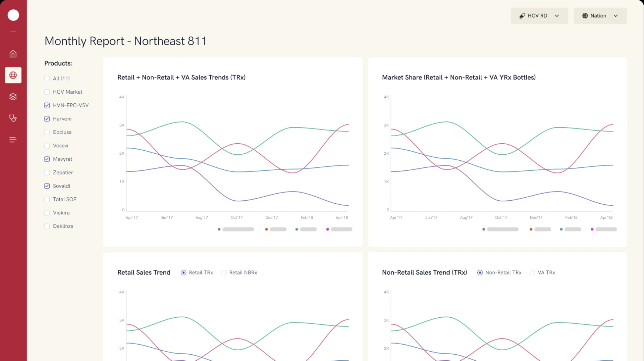Click the Monthly Report - Northeast 811 title
Image resolution: width=644 pixels, height=361 pixels.
[125, 41]
